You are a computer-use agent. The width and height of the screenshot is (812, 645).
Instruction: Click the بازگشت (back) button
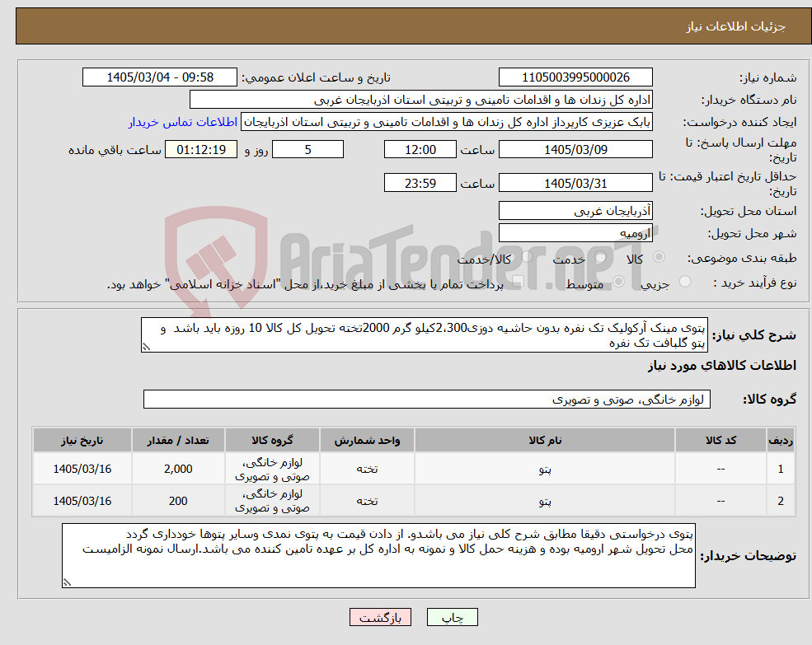pyautogui.click(x=380, y=617)
